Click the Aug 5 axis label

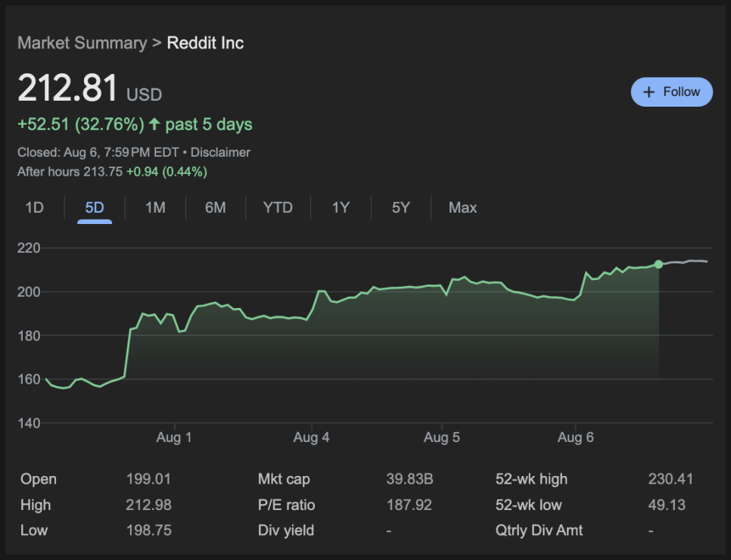(441, 437)
